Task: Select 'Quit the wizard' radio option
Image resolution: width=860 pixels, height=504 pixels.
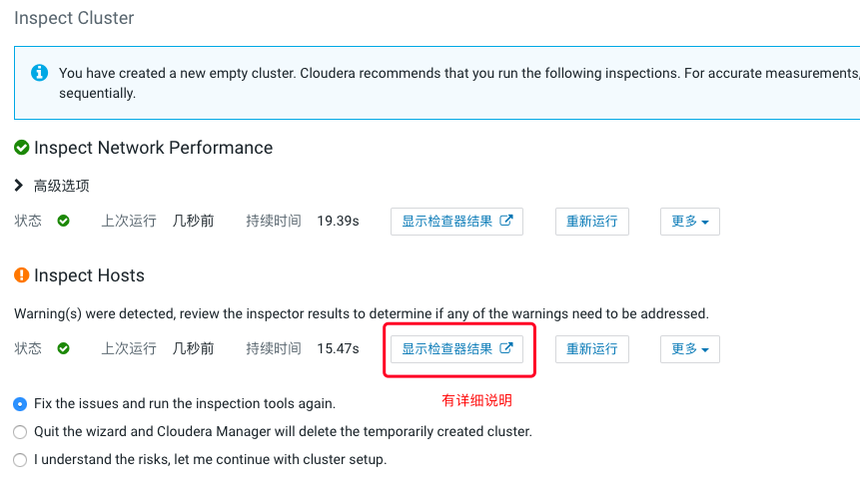Action: point(20,432)
